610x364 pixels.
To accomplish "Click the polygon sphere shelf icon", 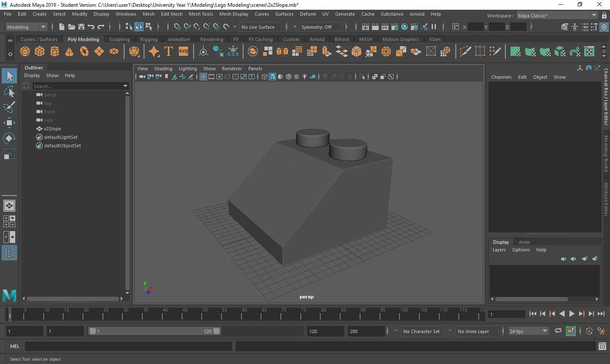I will 25,52.
